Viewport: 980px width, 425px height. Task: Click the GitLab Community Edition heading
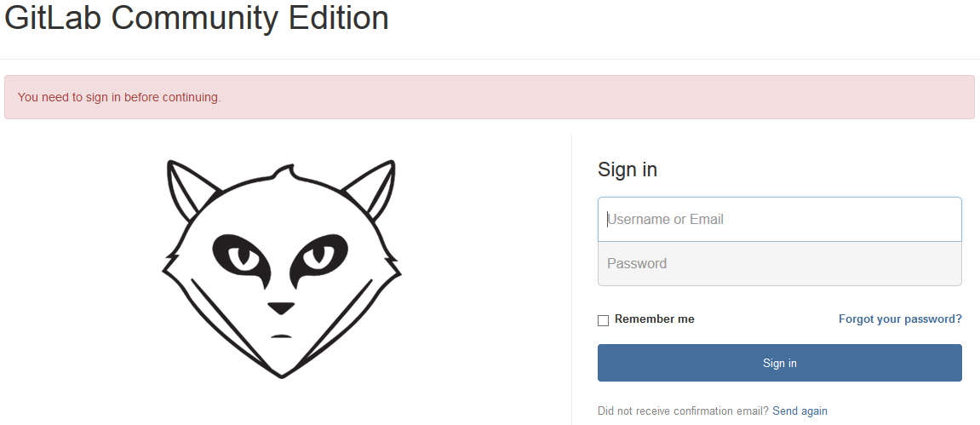[197, 18]
